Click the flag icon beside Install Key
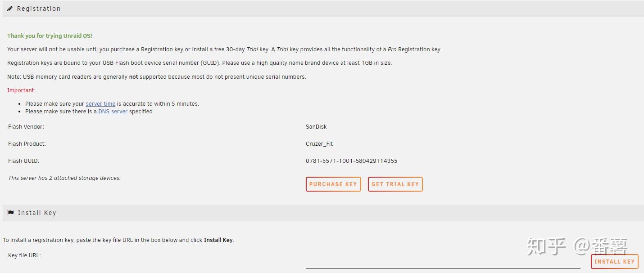 (x=10, y=213)
